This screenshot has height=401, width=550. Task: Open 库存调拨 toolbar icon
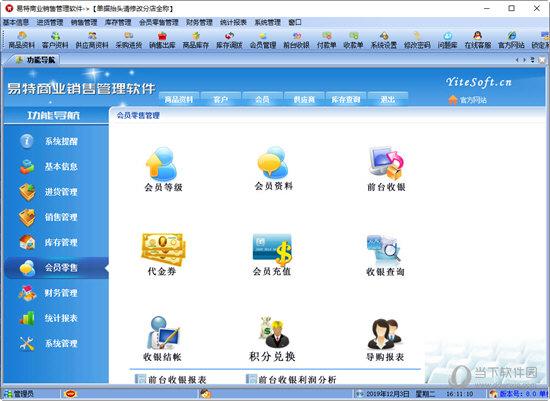[x=229, y=40]
